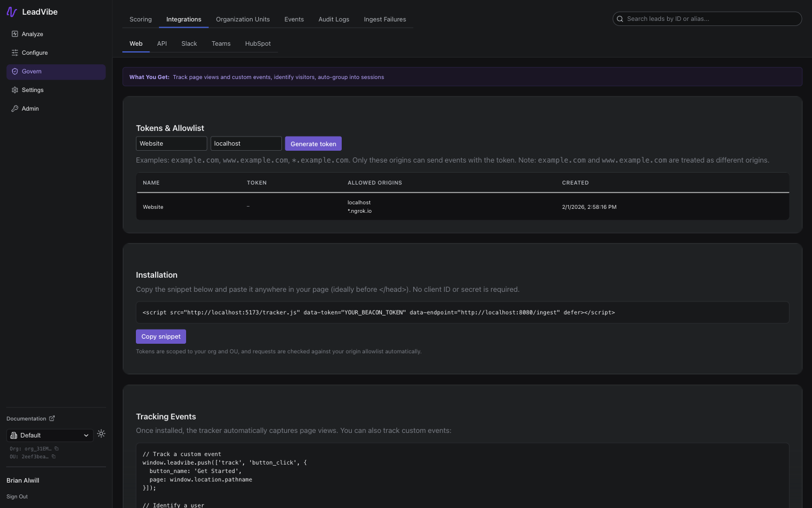The height and width of the screenshot is (508, 812).
Task: Select the Configure sliders icon in sidebar
Action: 14,52
